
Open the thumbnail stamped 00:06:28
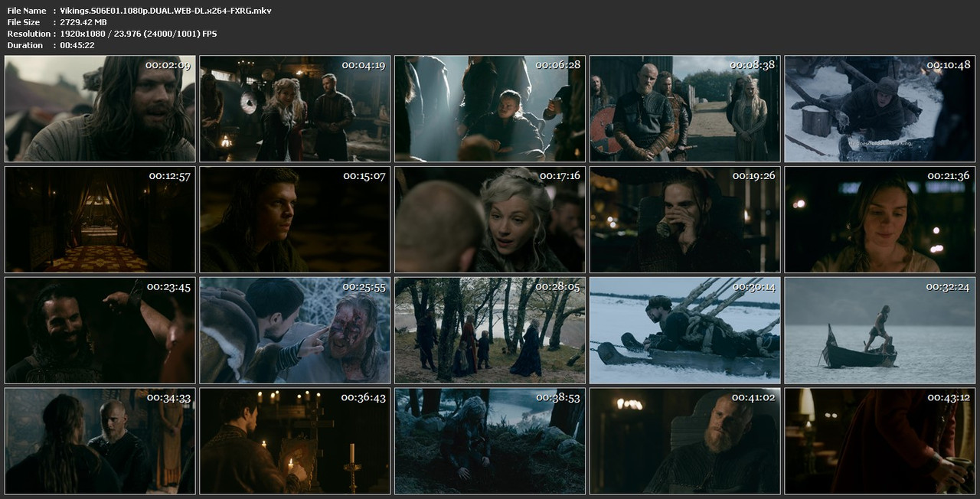(x=490, y=109)
